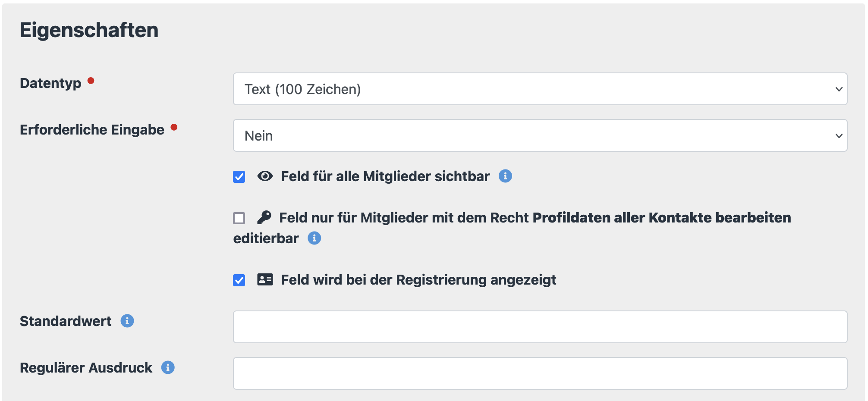Click the eye icon for member visibility
This screenshot has width=868, height=401.
point(265,176)
